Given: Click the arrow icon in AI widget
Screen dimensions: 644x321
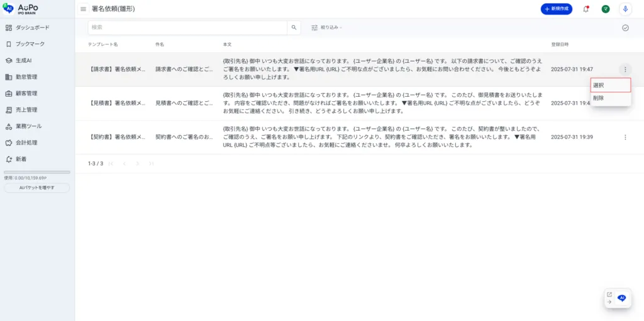Looking at the screenshot, I should (x=609, y=302).
